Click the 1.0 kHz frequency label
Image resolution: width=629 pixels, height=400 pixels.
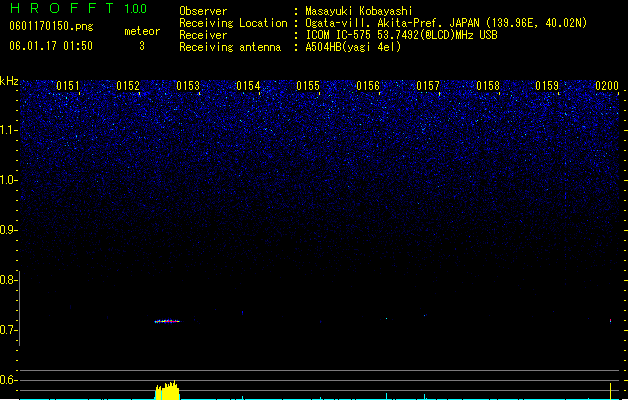pos(8,180)
